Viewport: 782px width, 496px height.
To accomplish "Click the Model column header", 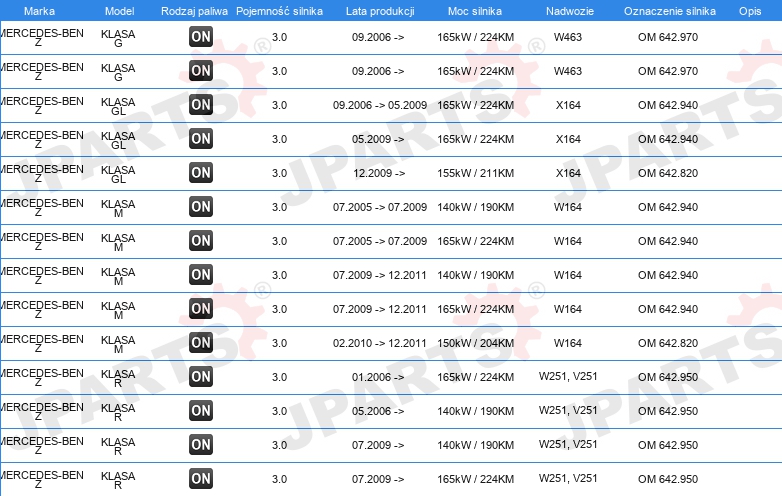I will click(x=120, y=11).
